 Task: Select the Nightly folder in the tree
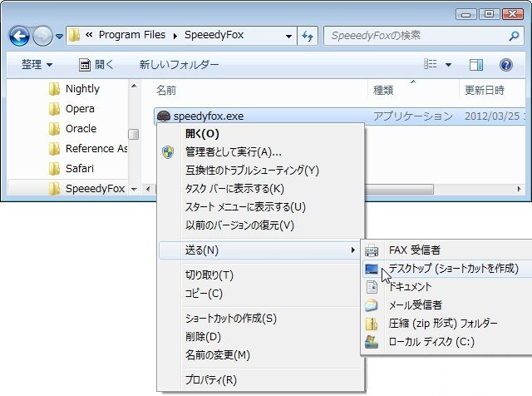coord(74,89)
